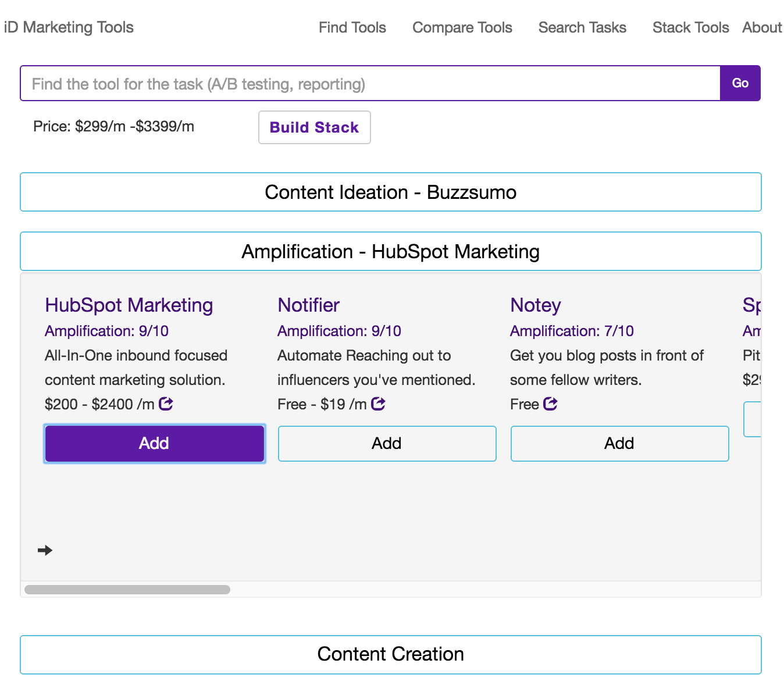Open Notey external link icon
This screenshot has width=784, height=692.
coord(550,404)
